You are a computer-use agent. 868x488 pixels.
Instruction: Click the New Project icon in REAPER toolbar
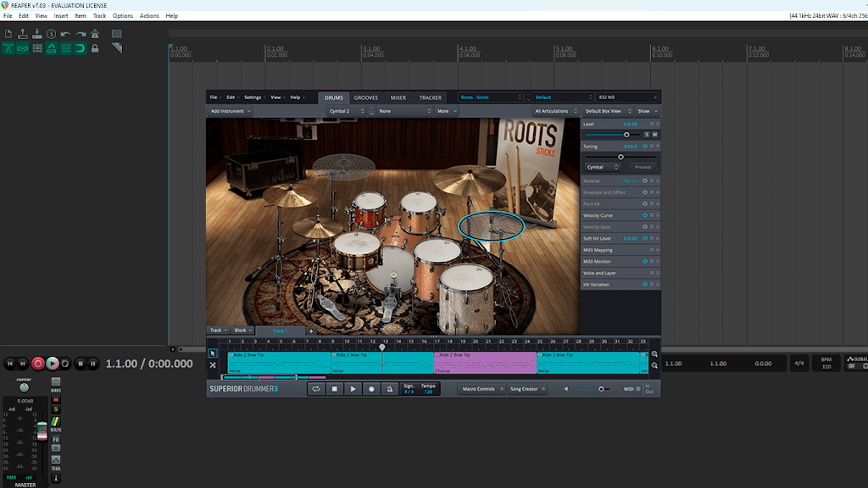[8, 34]
